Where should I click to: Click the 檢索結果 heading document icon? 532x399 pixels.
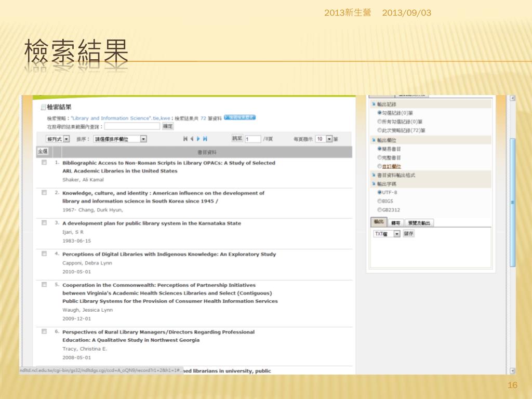[x=43, y=107]
